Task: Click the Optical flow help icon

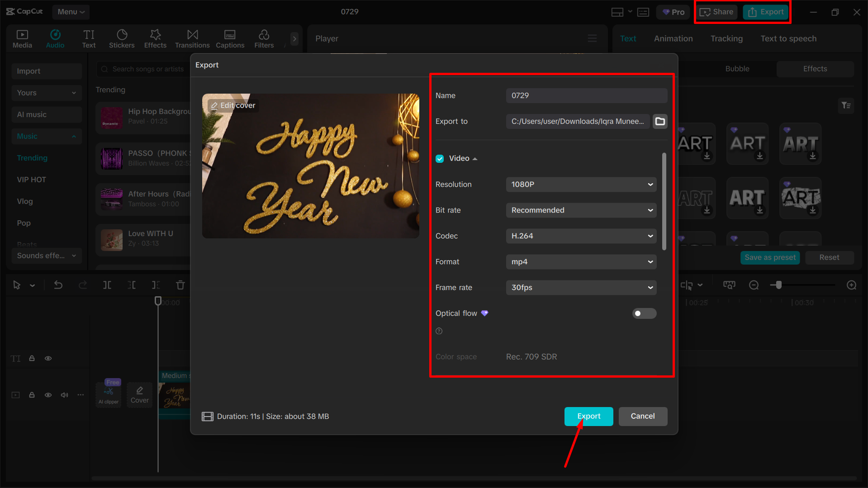Action: 439,331
